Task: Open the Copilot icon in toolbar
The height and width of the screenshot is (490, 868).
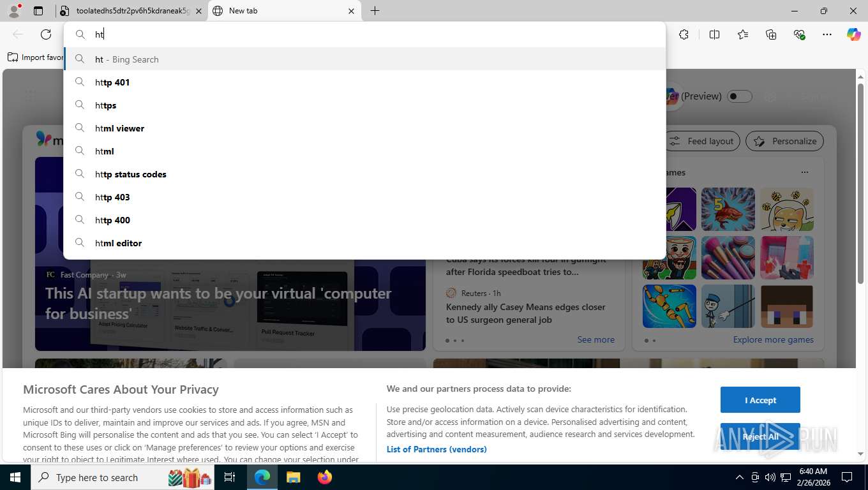Action: (853, 34)
